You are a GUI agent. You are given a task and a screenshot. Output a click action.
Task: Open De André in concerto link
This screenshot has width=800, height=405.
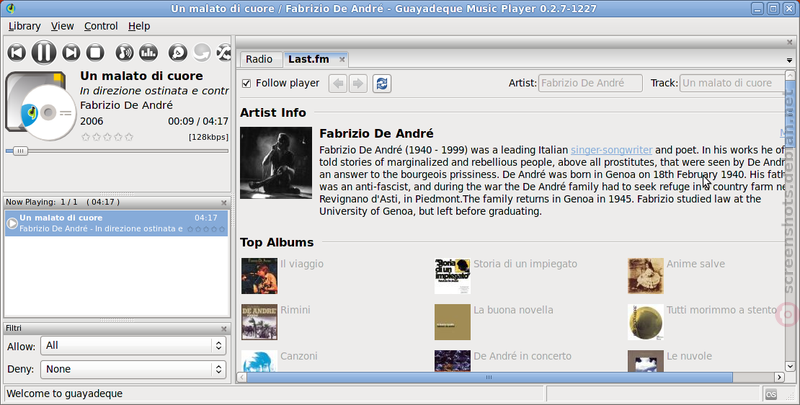(x=522, y=356)
